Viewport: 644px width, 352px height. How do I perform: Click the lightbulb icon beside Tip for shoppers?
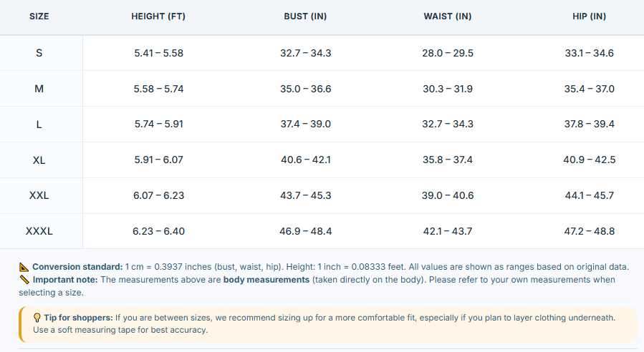(x=37, y=318)
